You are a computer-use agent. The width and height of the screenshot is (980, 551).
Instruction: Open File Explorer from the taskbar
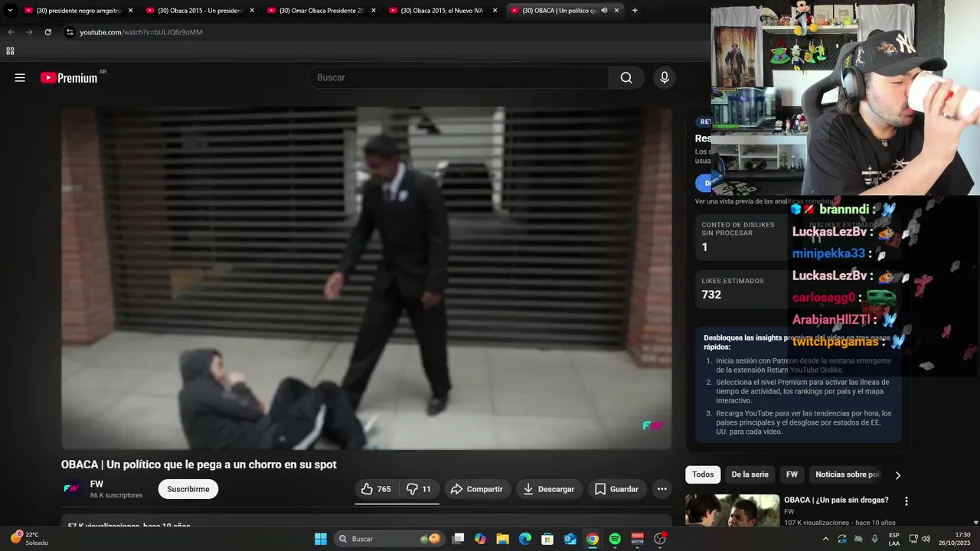point(502,539)
